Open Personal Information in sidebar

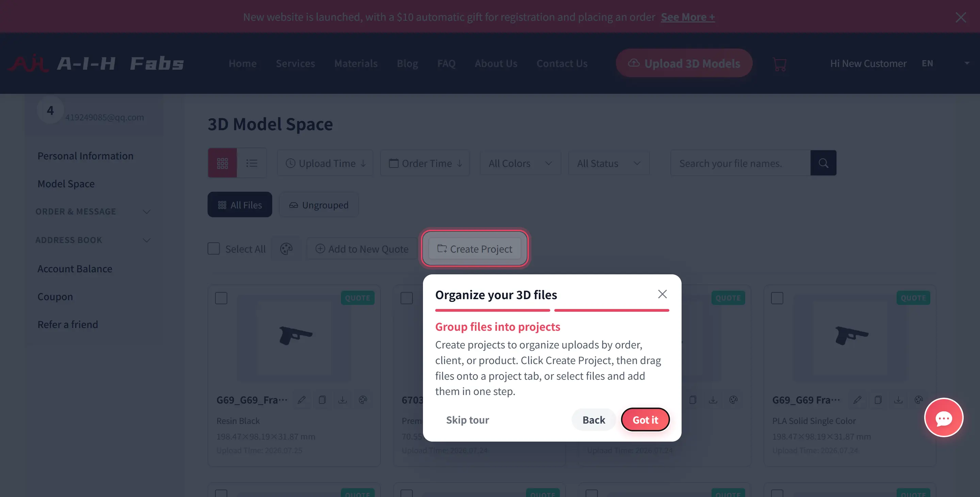(x=85, y=156)
